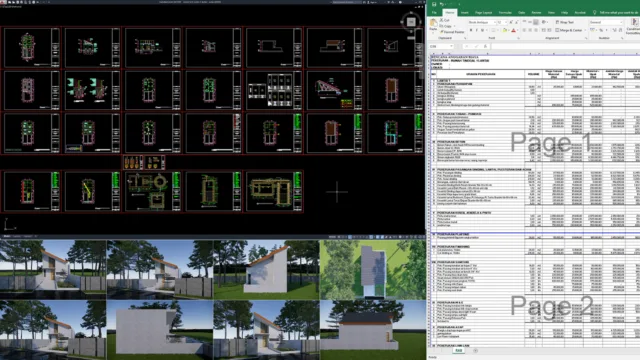This screenshot has height=360, width=640.
Task: Click the Borders icon in Font group
Action: [x=493, y=30]
